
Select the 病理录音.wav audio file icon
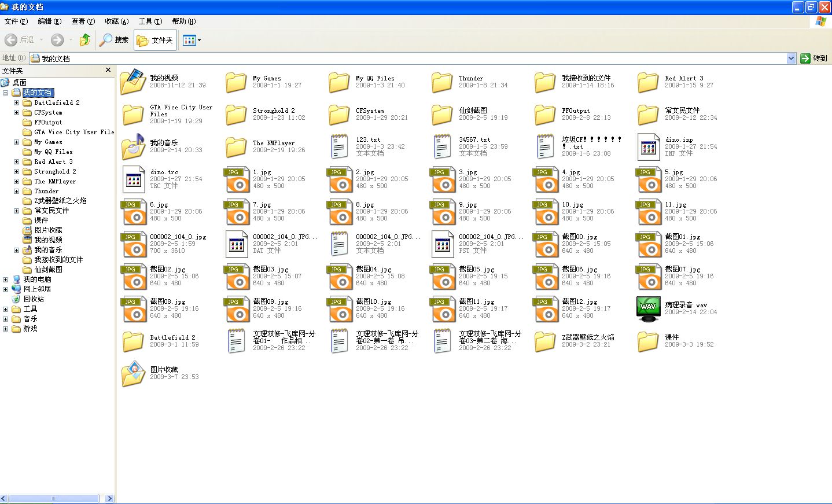648,308
